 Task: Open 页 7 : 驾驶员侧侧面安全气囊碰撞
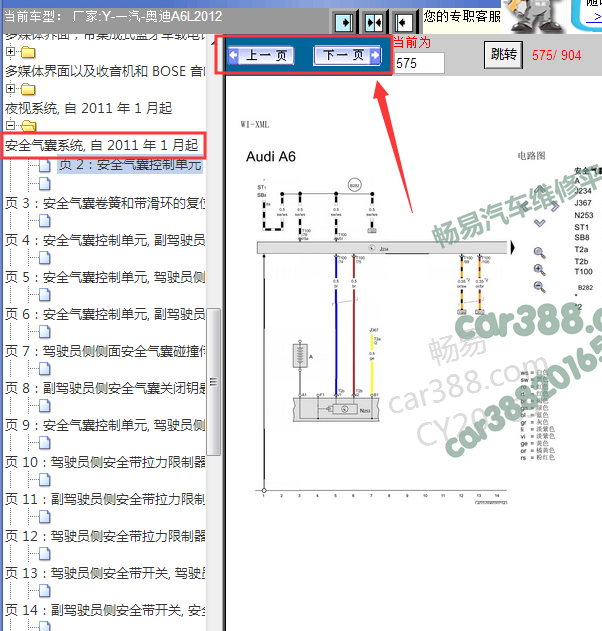(x=105, y=351)
